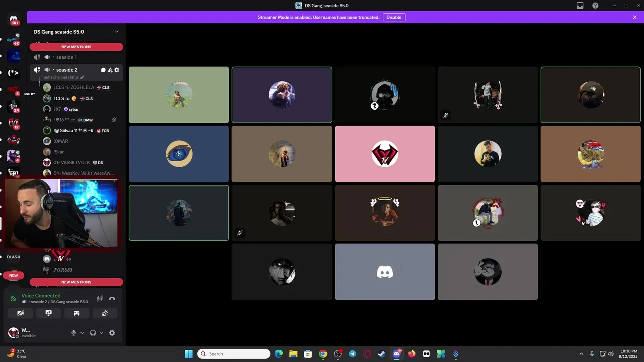Jump to bottom NEW MENTIONS
This screenshot has height=362, width=644.
coord(76,282)
